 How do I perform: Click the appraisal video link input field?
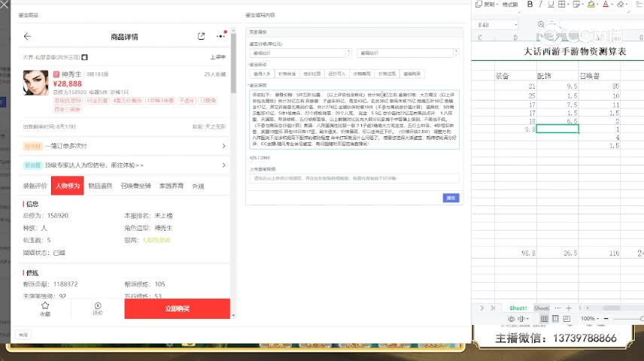tap(354, 179)
